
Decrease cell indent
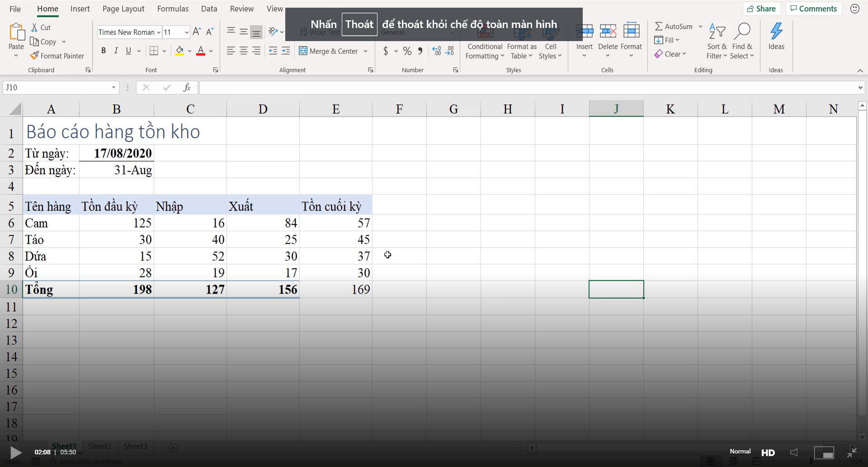tap(273, 51)
